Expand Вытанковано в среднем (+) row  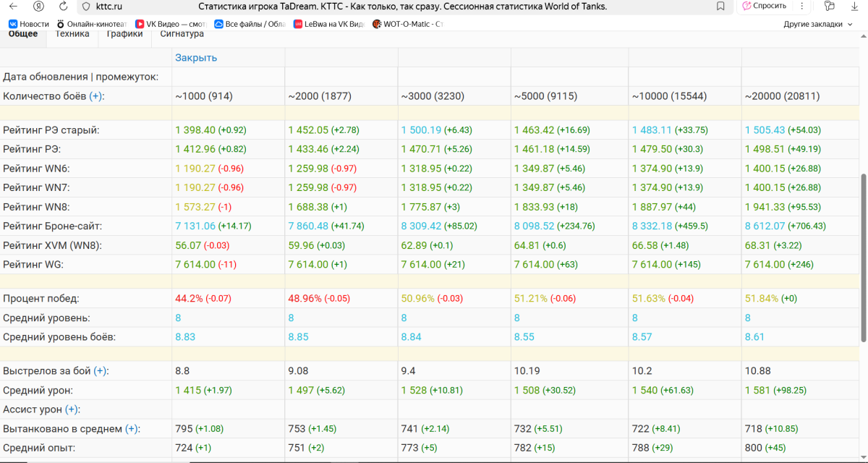pos(131,429)
